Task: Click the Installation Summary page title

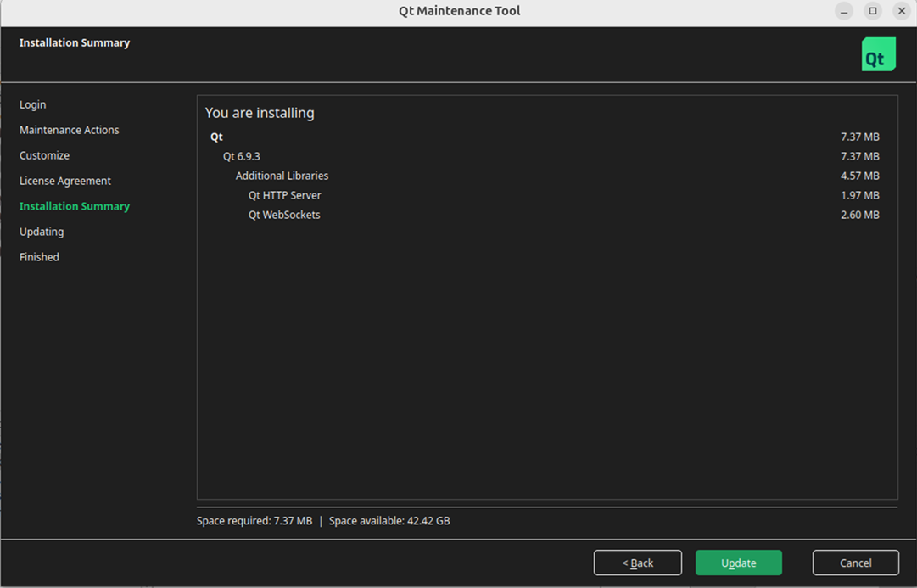Action: (x=75, y=42)
